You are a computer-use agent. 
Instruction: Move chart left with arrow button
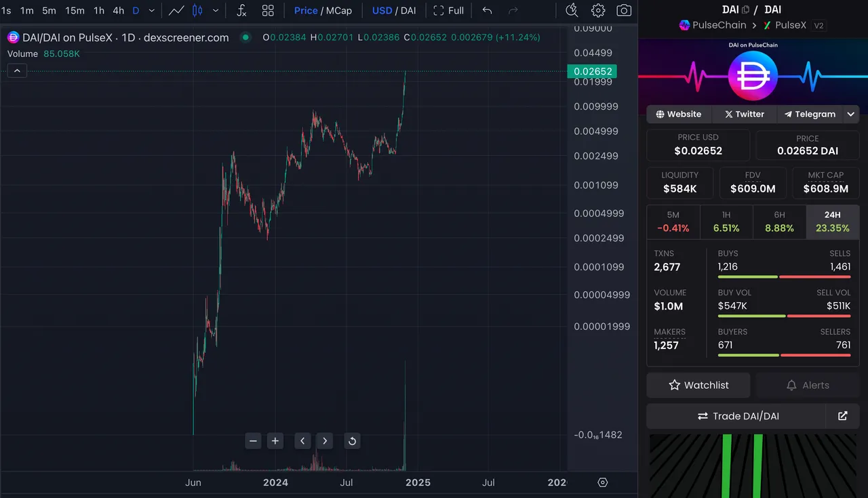302,441
